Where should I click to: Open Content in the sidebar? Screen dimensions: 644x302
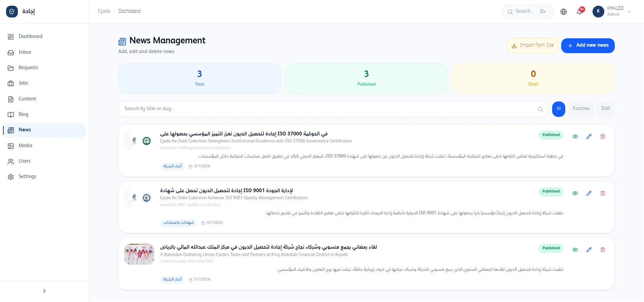pyautogui.click(x=44, y=99)
